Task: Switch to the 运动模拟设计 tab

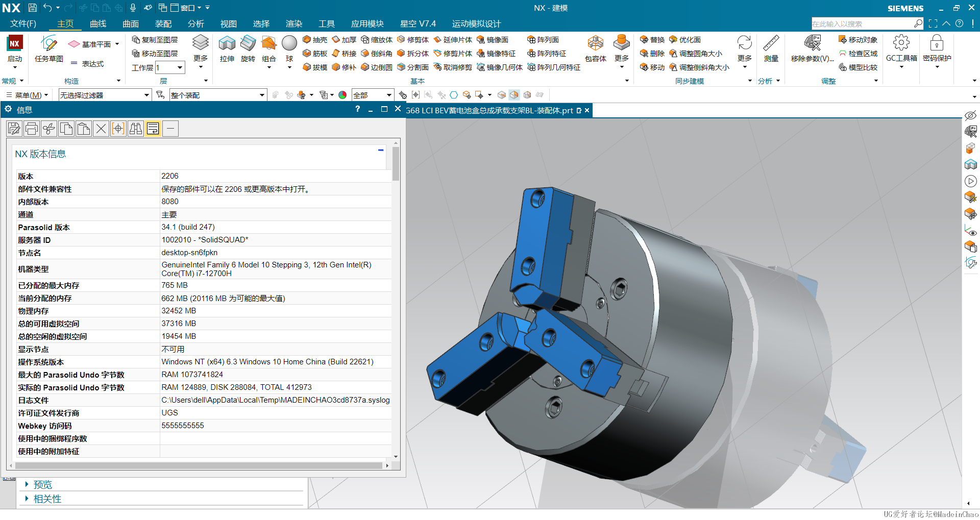Action: pos(476,23)
